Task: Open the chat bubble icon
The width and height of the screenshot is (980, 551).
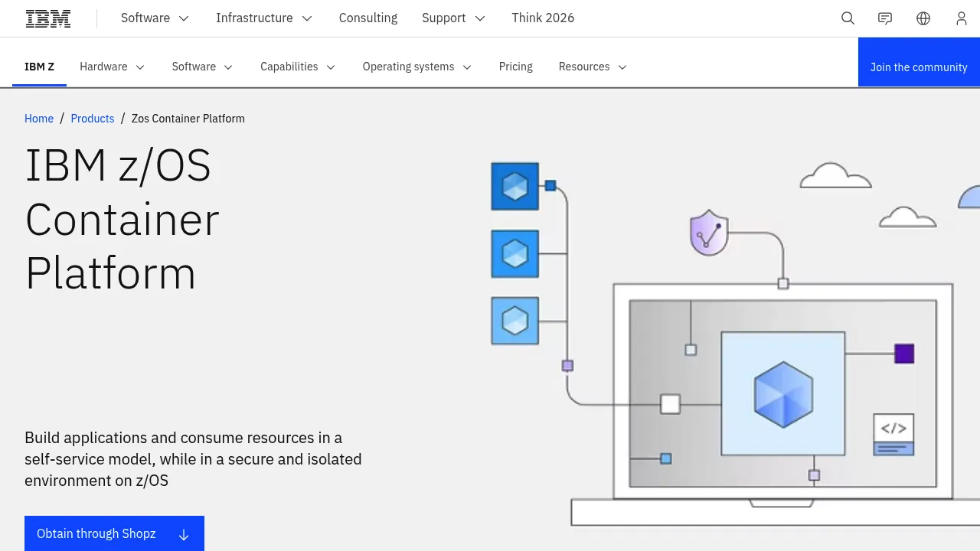Action: [885, 18]
